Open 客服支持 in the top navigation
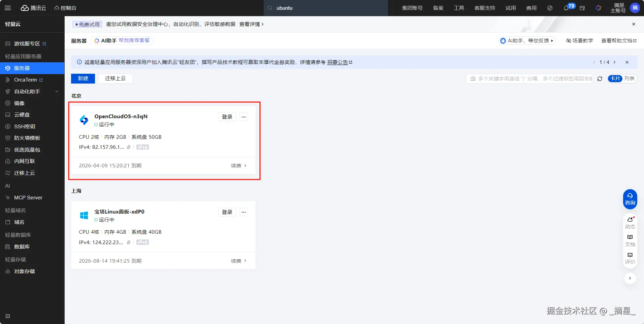Screen dimensions: 644x324 point(485,8)
